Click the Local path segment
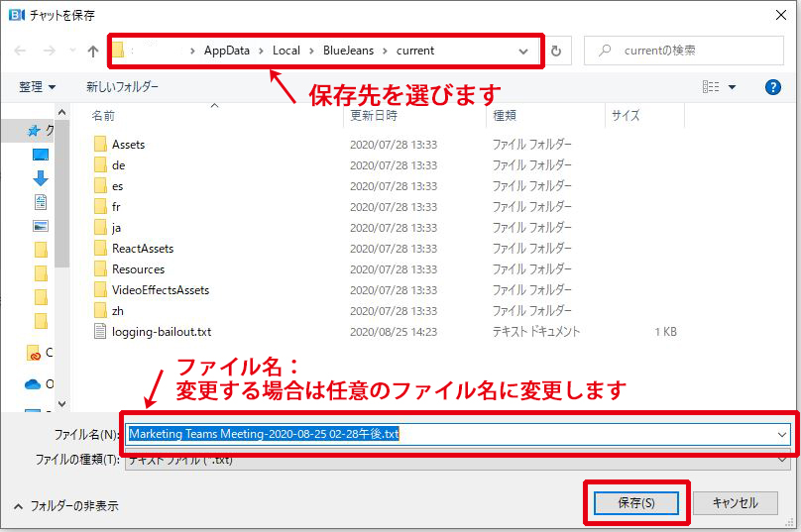 point(286,51)
